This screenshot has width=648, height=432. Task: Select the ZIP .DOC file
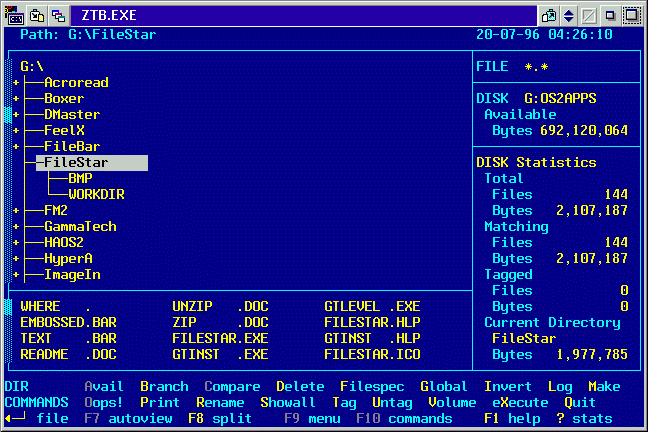(x=220, y=322)
